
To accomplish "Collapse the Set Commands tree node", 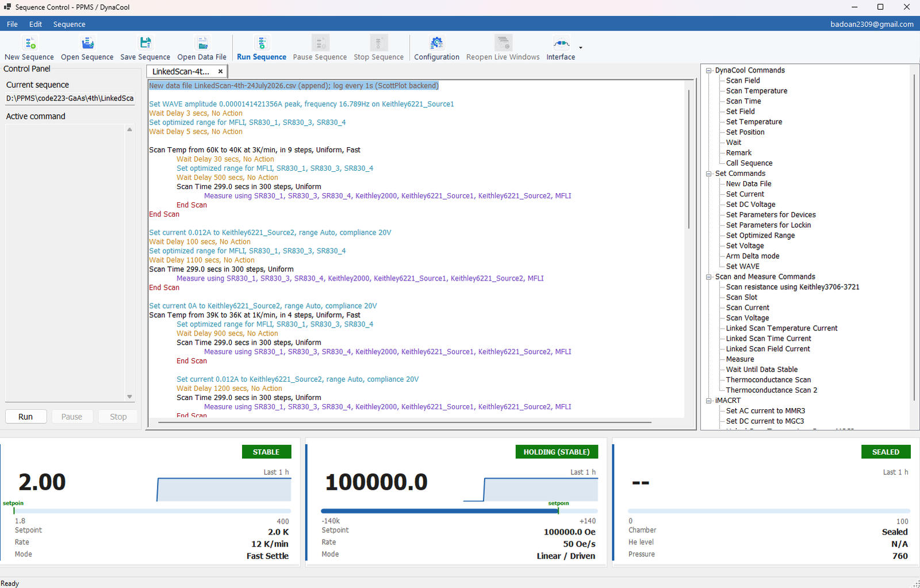I will coord(709,174).
